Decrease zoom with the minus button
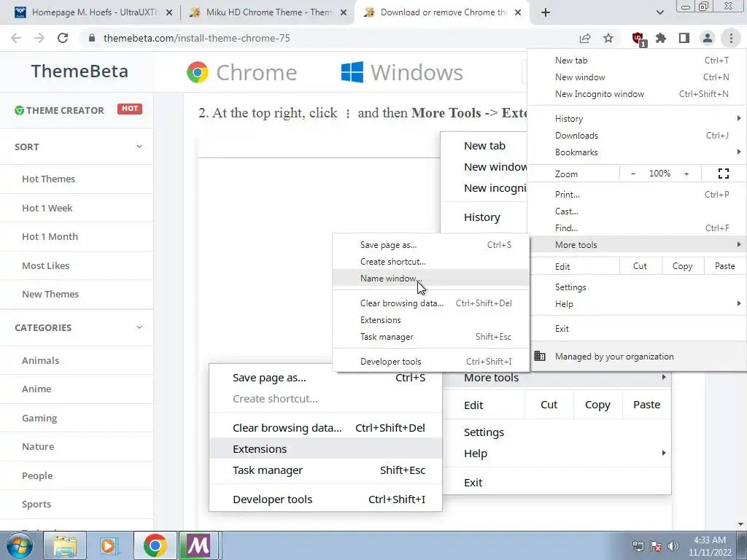747x560 pixels. pyautogui.click(x=633, y=174)
